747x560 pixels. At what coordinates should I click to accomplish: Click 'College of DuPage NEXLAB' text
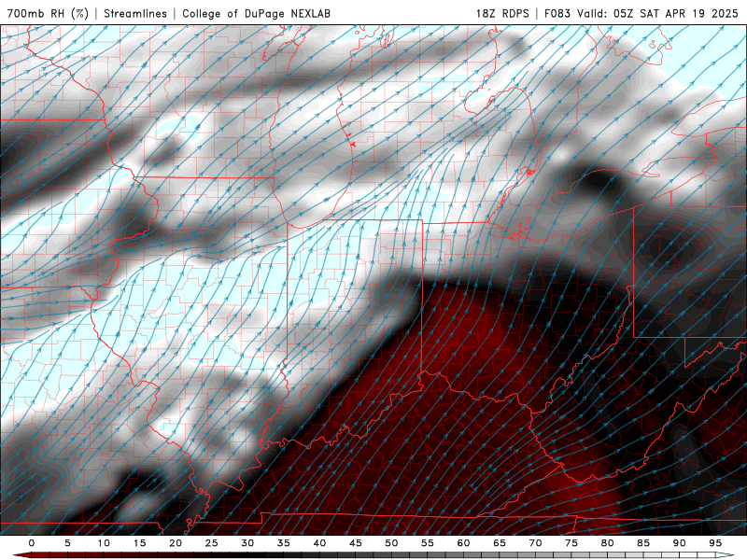(x=256, y=13)
